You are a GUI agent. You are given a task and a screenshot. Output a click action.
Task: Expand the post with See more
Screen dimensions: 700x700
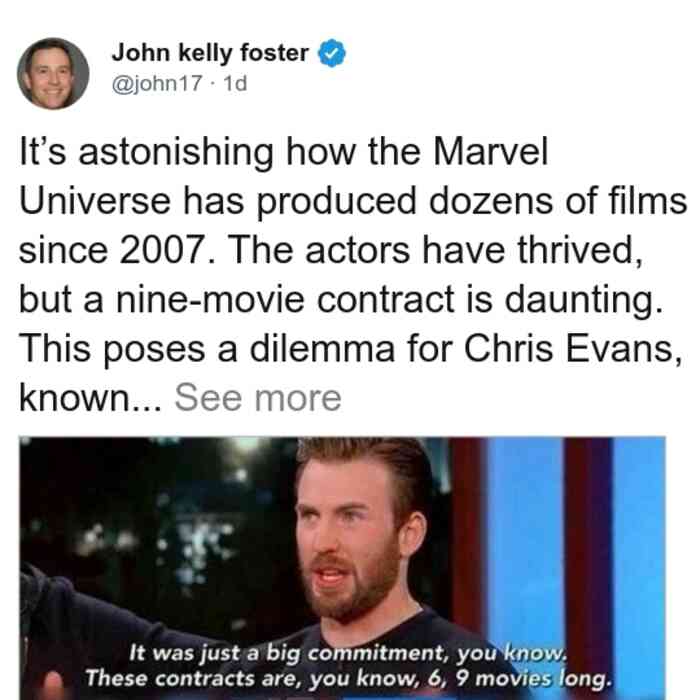[258, 398]
